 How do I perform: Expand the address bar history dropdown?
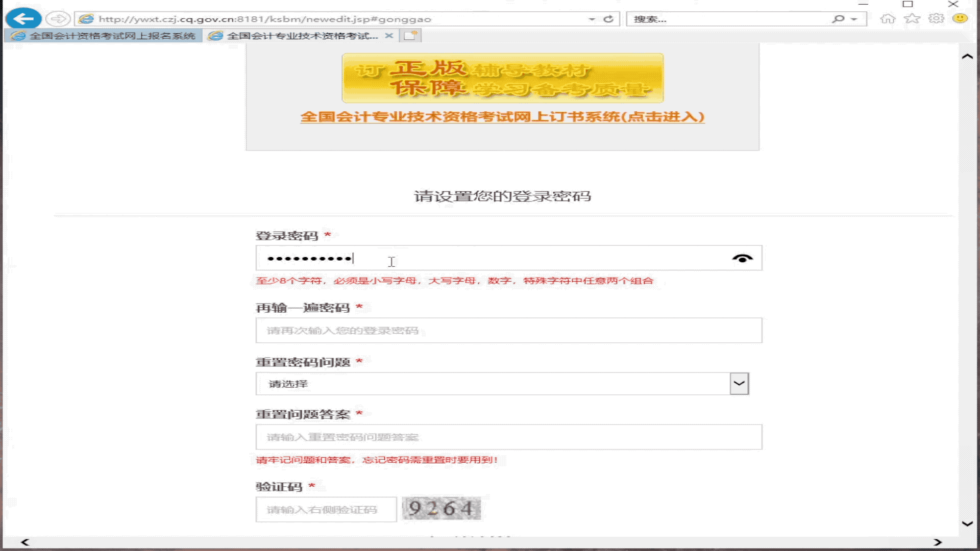coord(592,19)
